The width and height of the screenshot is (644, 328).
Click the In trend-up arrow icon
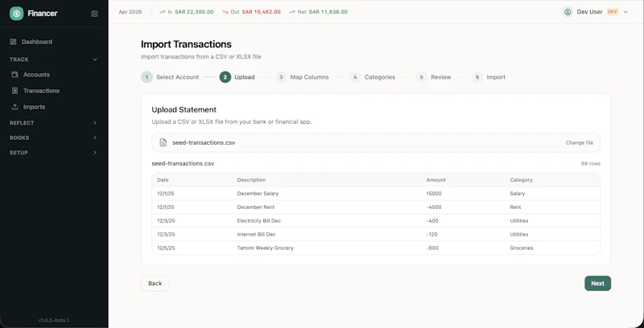point(163,12)
